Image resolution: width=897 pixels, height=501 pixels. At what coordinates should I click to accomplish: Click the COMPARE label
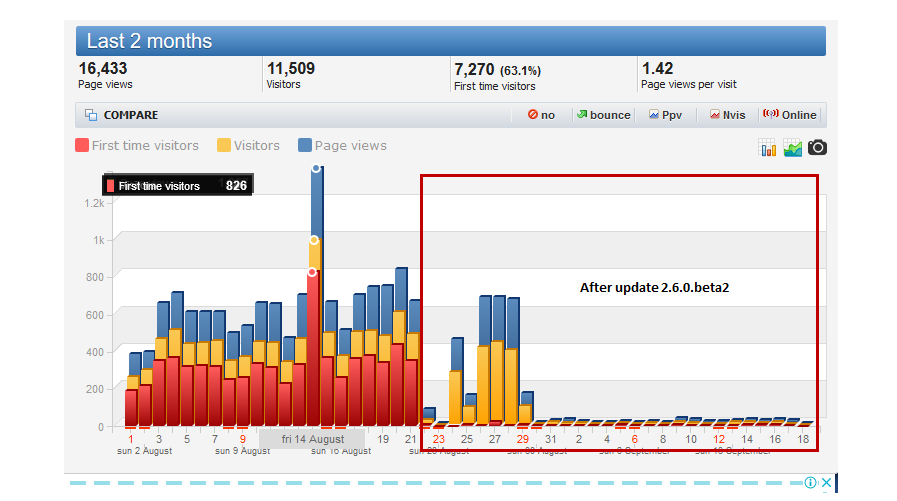click(x=131, y=115)
